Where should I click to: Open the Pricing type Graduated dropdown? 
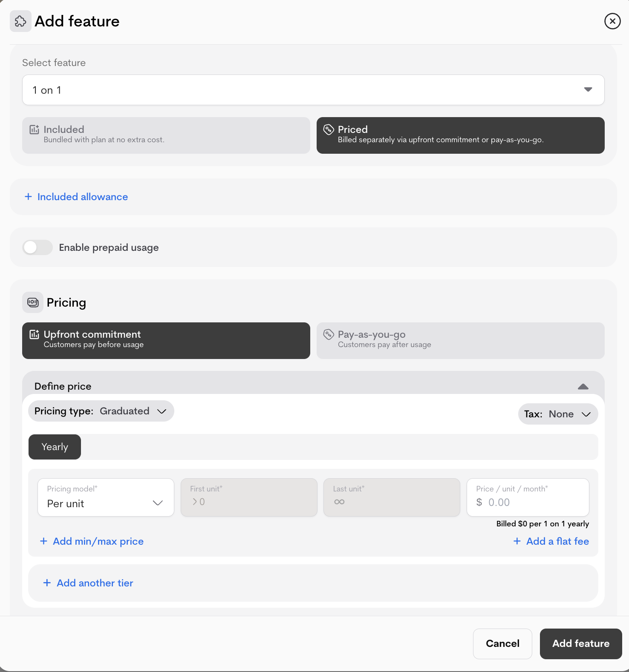tap(101, 411)
